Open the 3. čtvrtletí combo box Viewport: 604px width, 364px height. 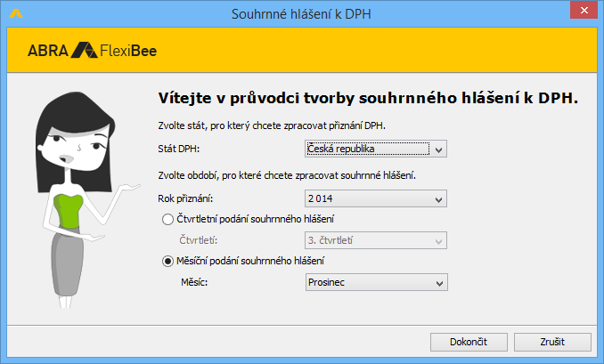pyautogui.click(x=376, y=240)
